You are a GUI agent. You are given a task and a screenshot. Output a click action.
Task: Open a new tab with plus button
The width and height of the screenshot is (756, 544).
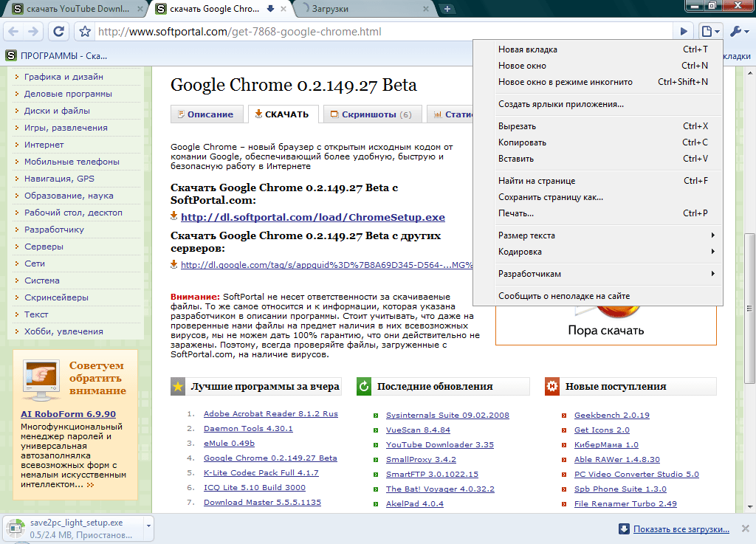[x=447, y=9]
